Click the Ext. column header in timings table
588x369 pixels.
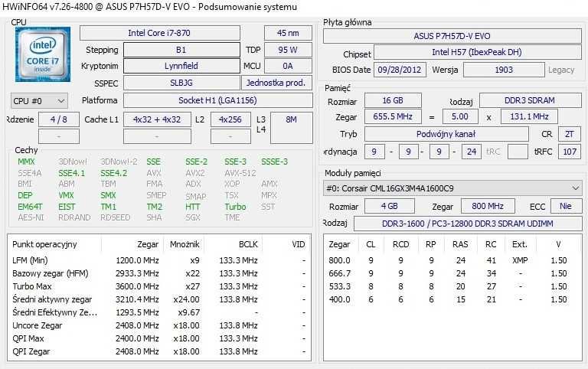click(x=520, y=244)
